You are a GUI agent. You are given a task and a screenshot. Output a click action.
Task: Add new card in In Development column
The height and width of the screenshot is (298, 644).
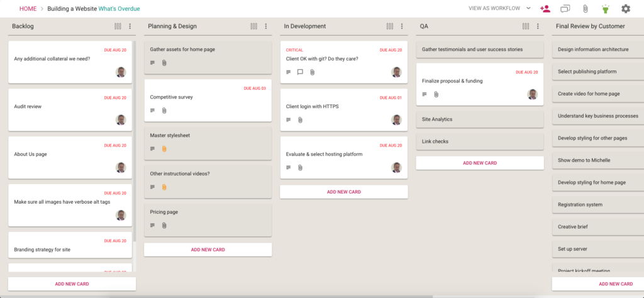tap(344, 192)
